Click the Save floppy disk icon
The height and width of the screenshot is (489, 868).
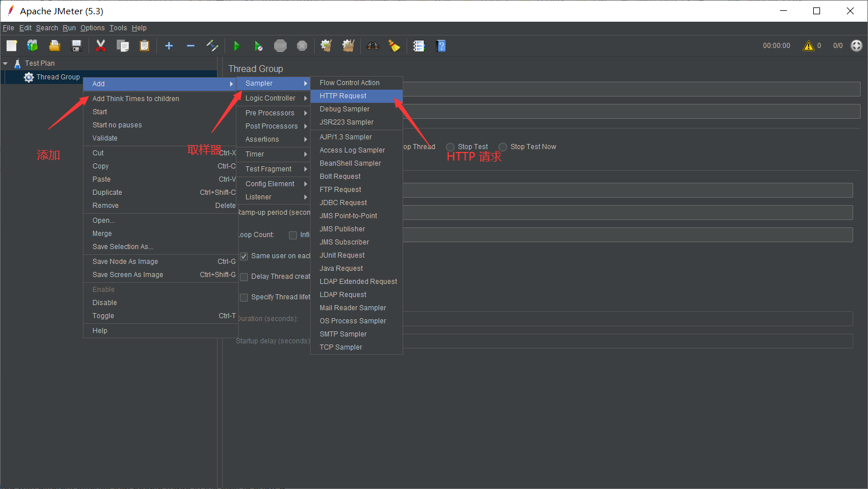77,46
